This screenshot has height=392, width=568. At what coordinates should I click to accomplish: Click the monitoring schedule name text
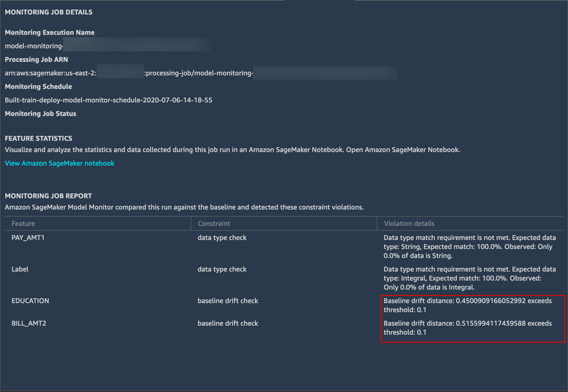(x=108, y=100)
